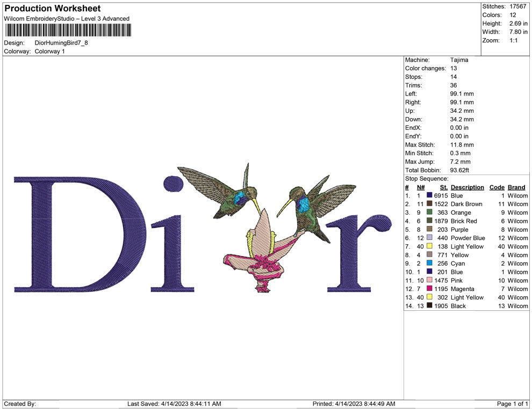Click the EndX value 0.00 in
This screenshot has height=409, width=532.
pos(459,128)
